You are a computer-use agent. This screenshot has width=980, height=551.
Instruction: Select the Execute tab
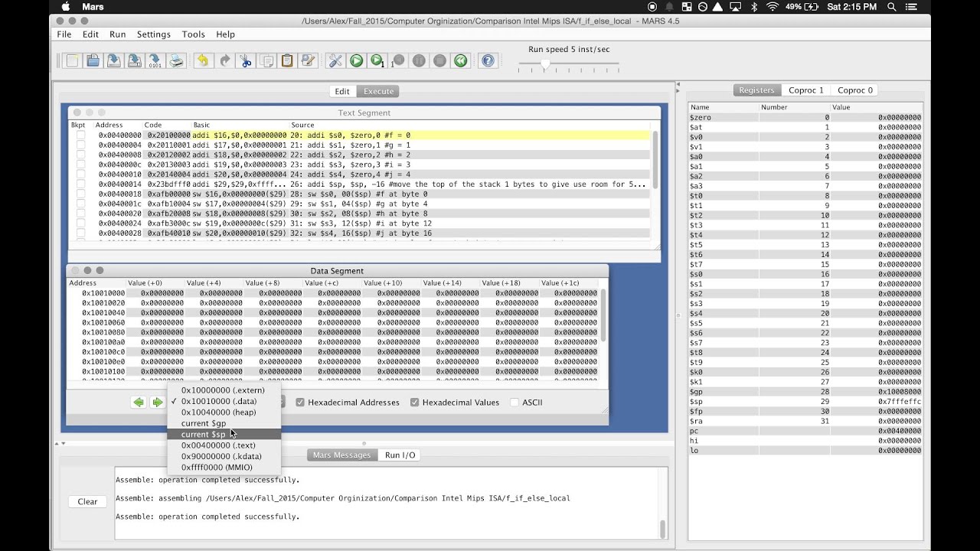point(378,91)
